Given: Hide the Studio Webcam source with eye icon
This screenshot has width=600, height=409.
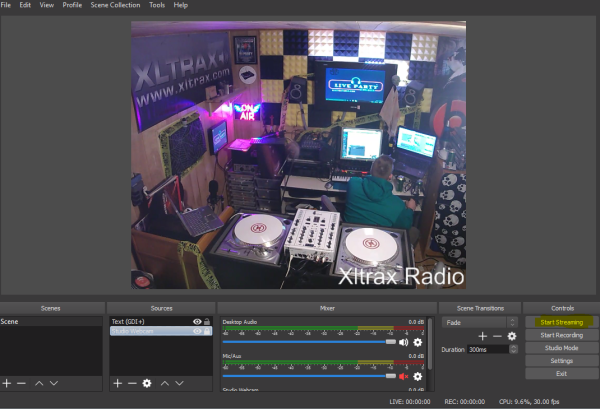Looking at the screenshot, I should tap(197, 331).
